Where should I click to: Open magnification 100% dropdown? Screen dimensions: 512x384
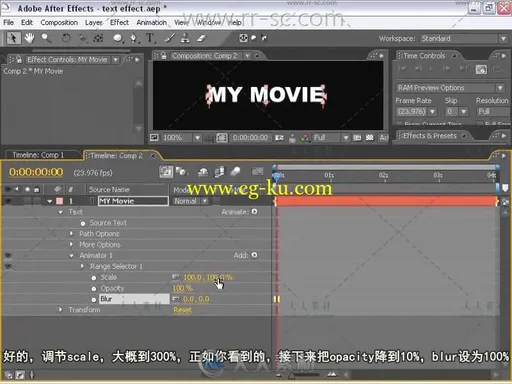click(181, 138)
